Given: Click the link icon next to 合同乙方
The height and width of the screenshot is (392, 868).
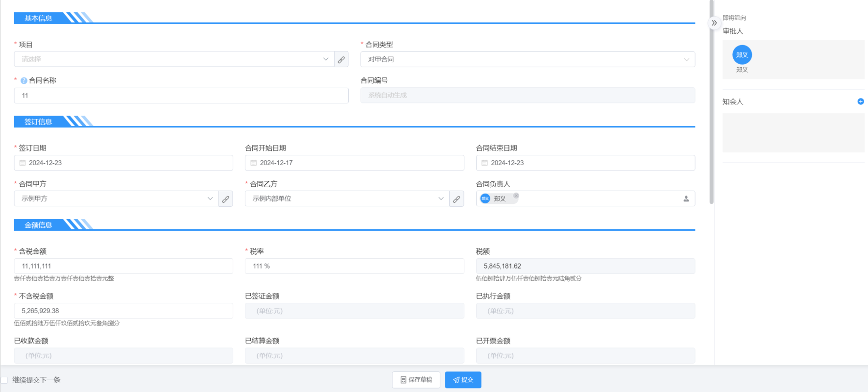Looking at the screenshot, I should pos(457,199).
